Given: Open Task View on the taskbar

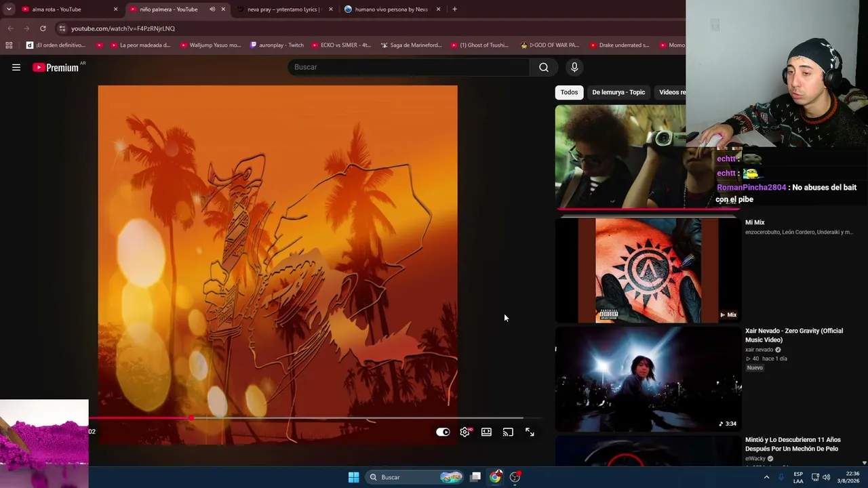Looking at the screenshot, I should 475,477.
